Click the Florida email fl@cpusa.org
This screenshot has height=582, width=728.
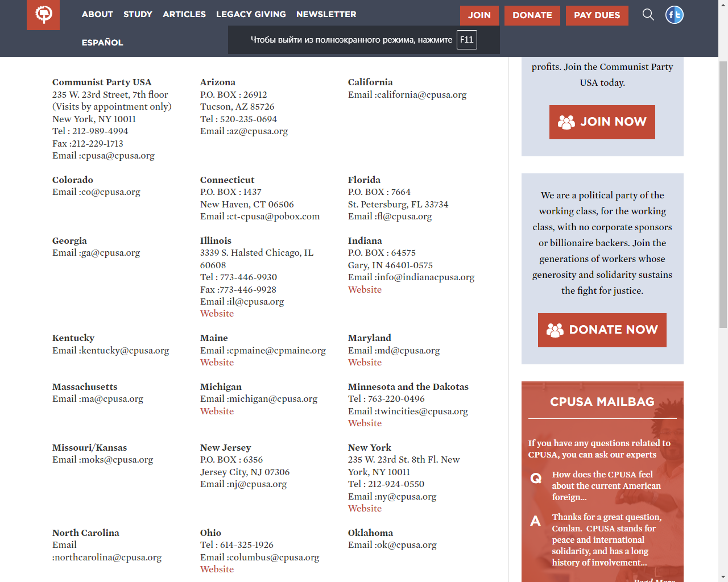404,217
